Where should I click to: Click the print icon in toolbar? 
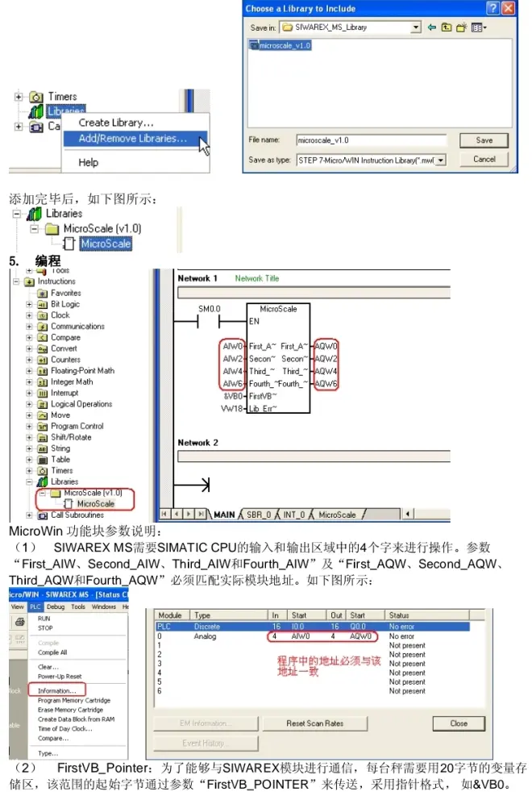[x=19, y=621]
